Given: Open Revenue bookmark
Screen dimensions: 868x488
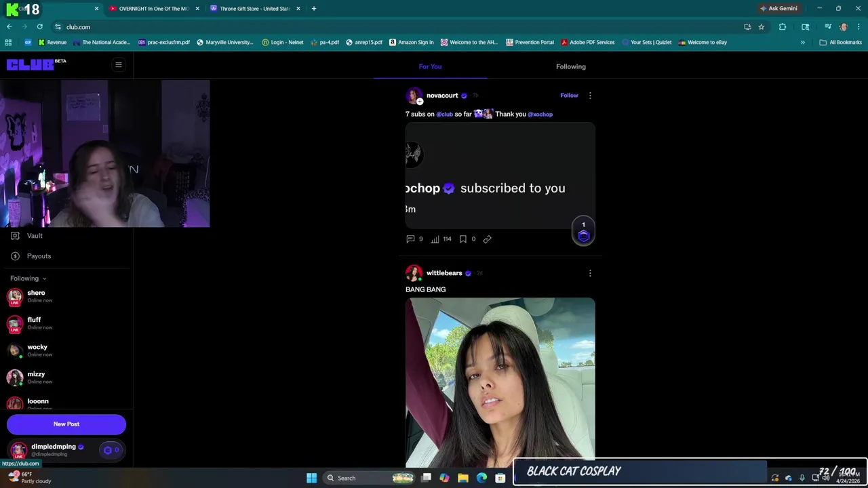Looking at the screenshot, I should (52, 42).
